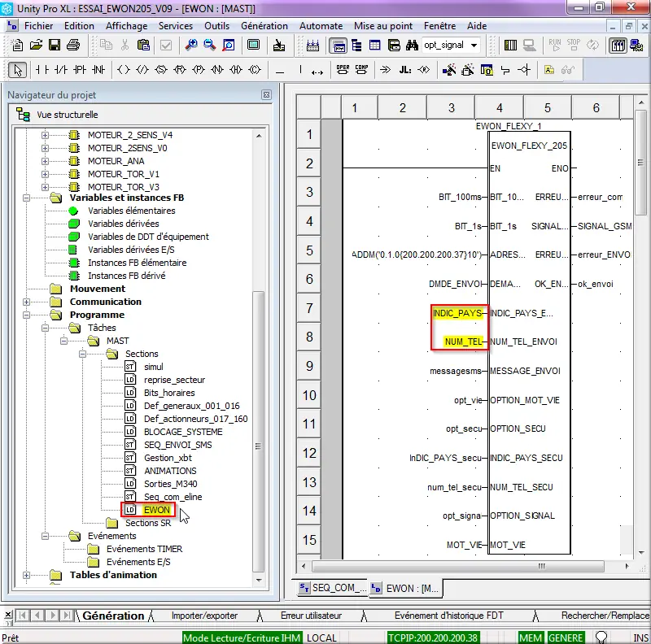Click the EWON_FLEXY_205 block title
651x644 pixels.
tap(529, 146)
